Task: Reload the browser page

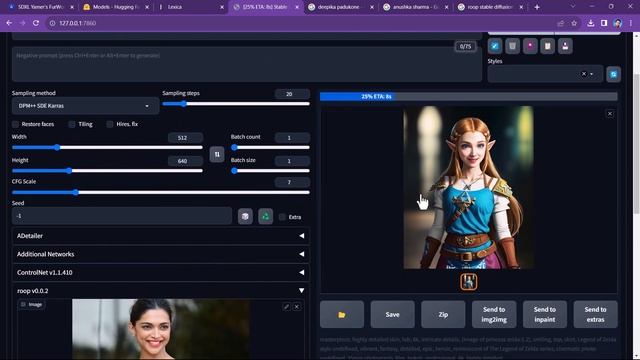Action: tap(36, 23)
